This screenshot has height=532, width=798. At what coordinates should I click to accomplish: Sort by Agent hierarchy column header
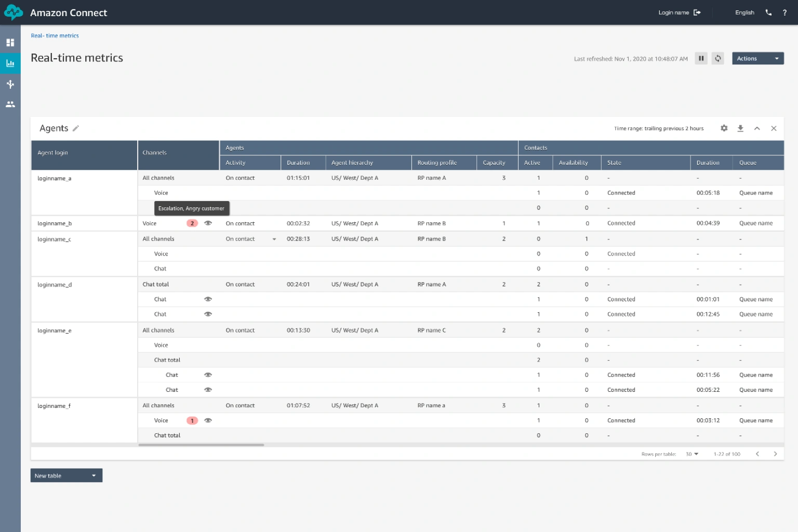(x=368, y=163)
